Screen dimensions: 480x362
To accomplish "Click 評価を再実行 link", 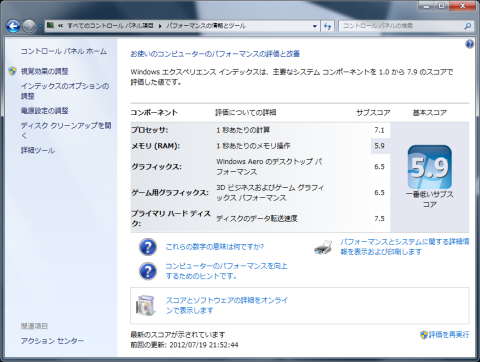I will click(x=449, y=334).
